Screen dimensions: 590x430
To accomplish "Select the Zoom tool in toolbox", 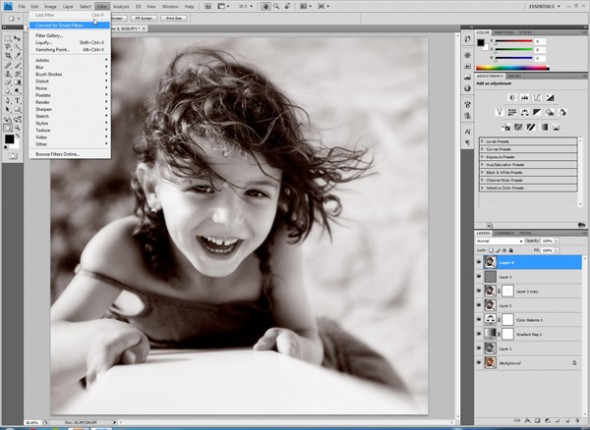I will (17, 128).
